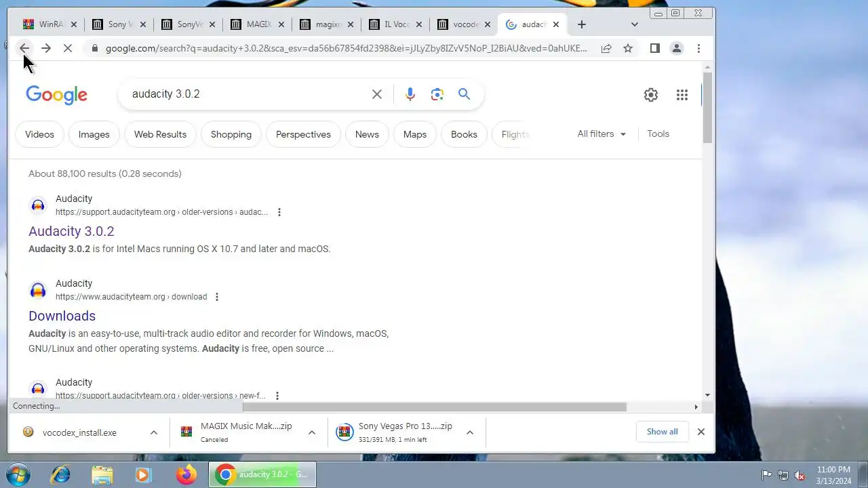Select the Perspectives filter

303,134
